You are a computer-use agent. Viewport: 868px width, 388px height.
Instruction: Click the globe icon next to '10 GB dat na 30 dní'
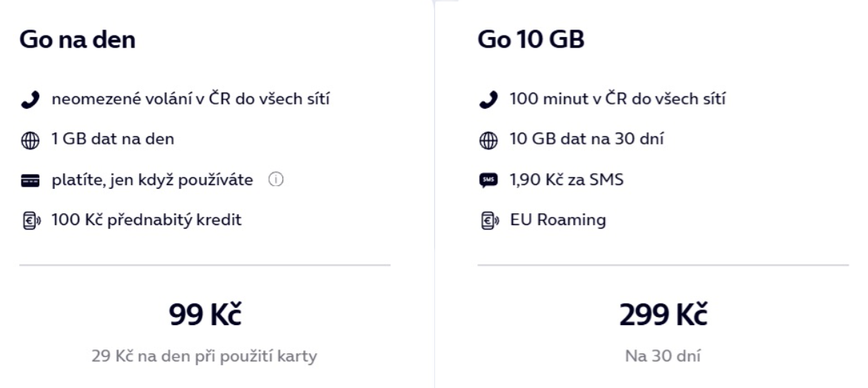[488, 141]
